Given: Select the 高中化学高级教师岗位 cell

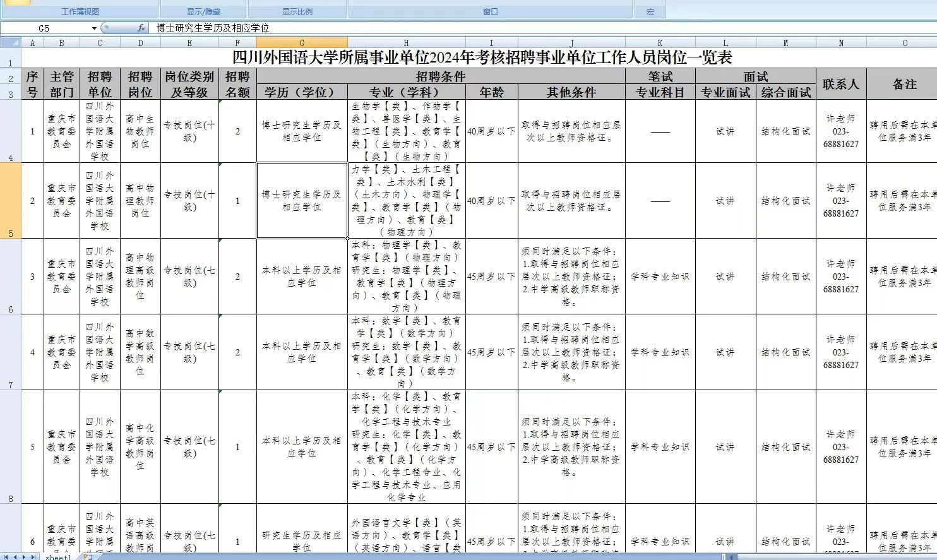Looking at the screenshot, I should coord(140,447).
